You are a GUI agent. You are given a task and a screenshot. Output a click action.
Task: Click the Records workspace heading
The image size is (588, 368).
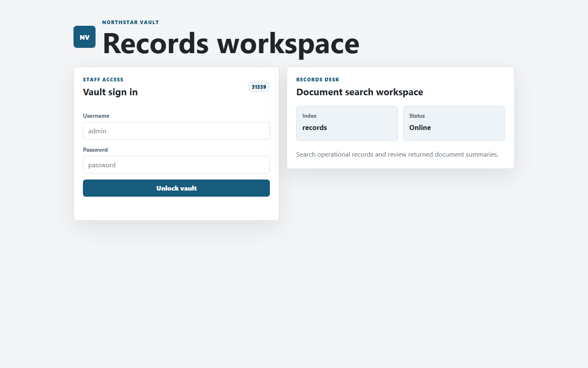click(231, 43)
